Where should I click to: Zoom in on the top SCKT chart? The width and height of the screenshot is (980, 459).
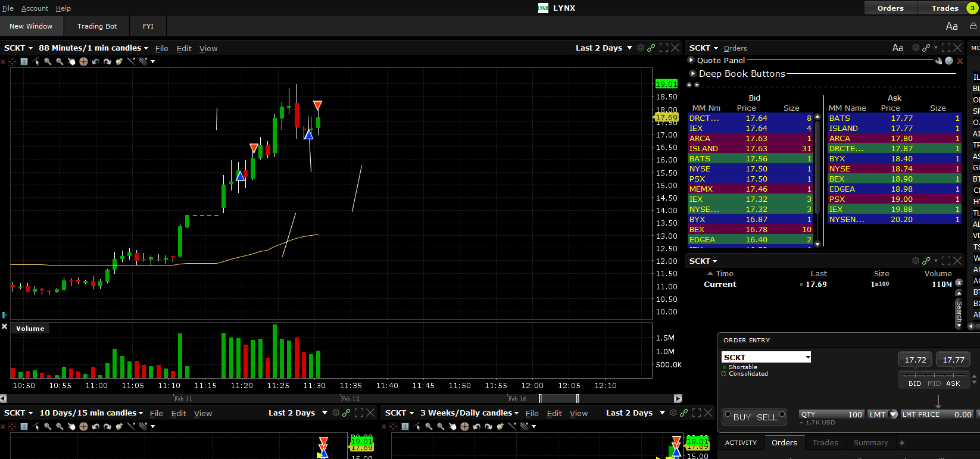48,61
